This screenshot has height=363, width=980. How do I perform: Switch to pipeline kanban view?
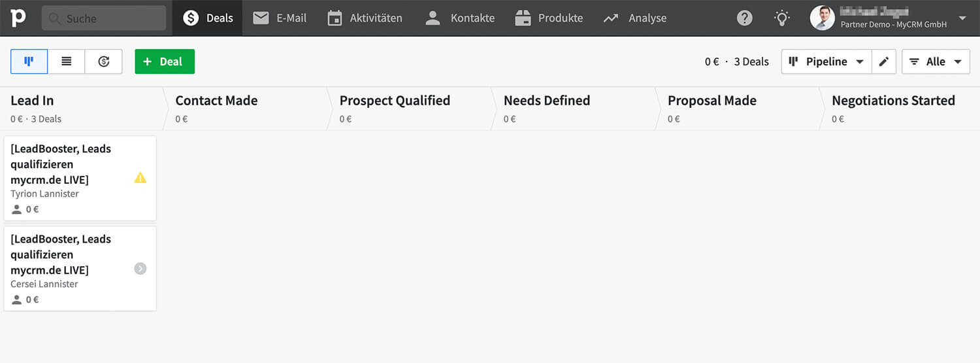click(x=29, y=61)
